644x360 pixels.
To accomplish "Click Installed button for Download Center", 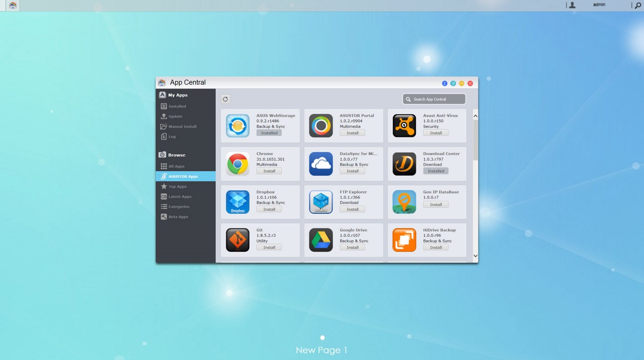I will click(436, 171).
